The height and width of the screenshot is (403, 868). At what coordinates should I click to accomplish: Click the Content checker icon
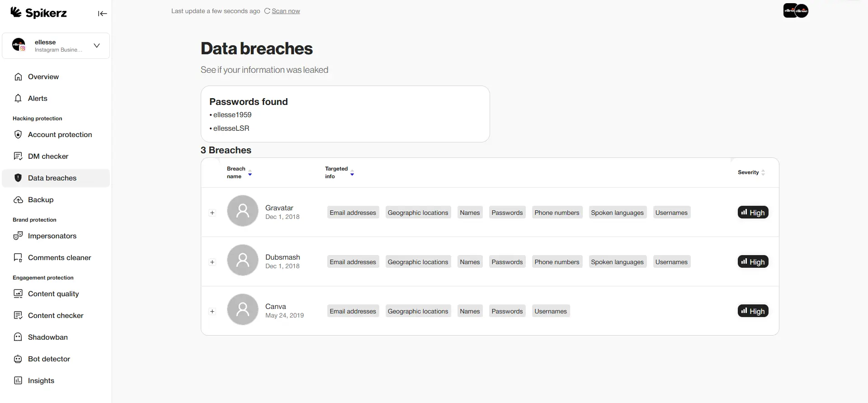coord(18,316)
